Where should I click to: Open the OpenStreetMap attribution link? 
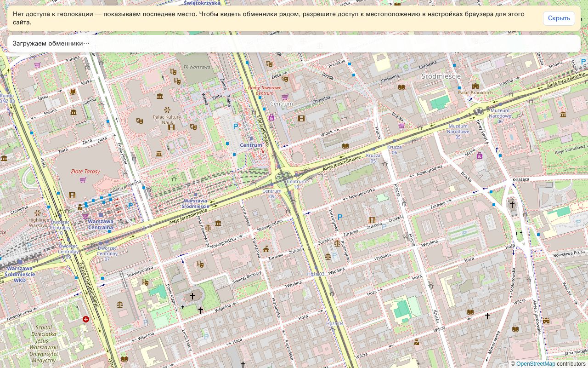point(536,364)
